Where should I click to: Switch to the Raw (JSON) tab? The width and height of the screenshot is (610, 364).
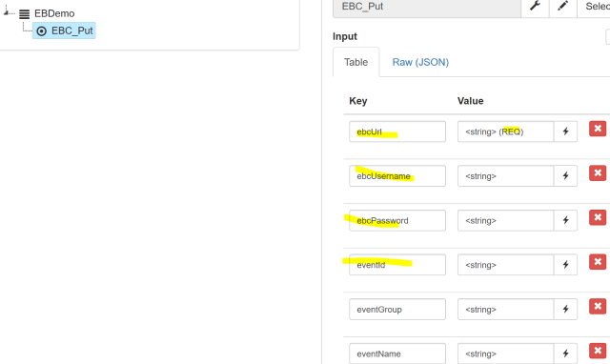point(420,62)
